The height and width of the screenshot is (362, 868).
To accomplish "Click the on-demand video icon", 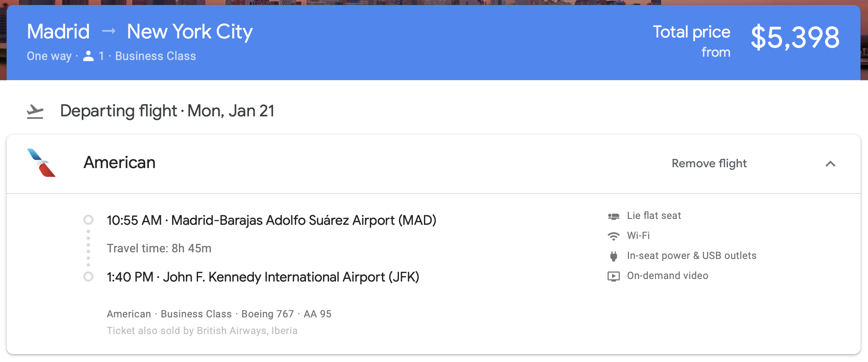I will pos(613,275).
